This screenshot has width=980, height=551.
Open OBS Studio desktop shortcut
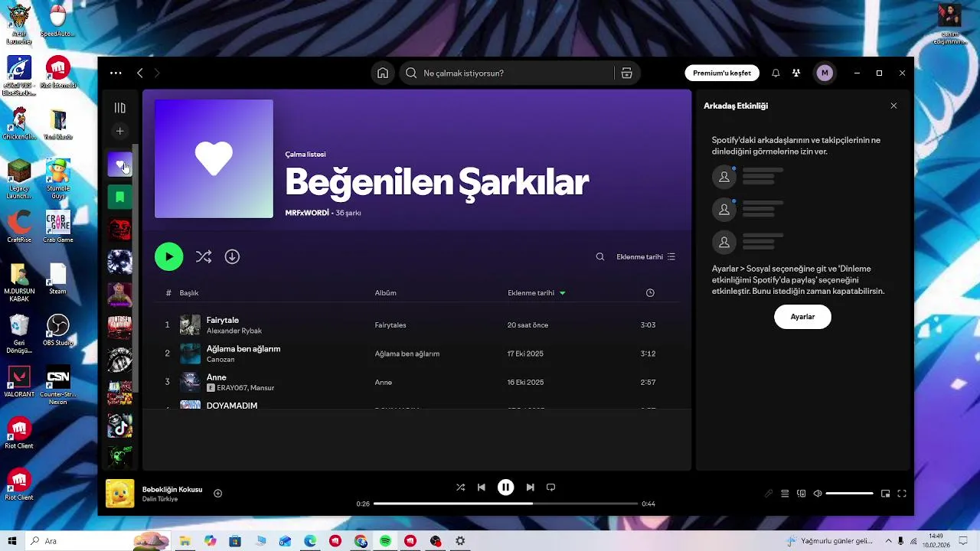(x=58, y=329)
